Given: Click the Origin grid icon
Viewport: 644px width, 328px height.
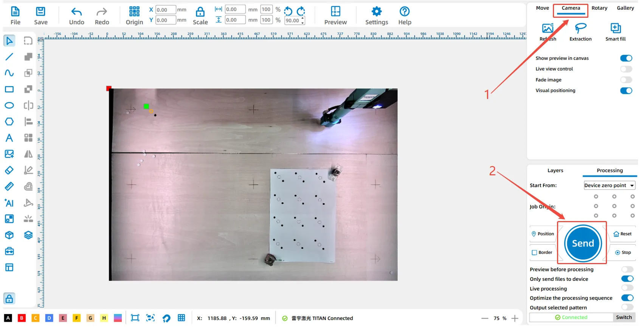Looking at the screenshot, I should click(x=134, y=12).
